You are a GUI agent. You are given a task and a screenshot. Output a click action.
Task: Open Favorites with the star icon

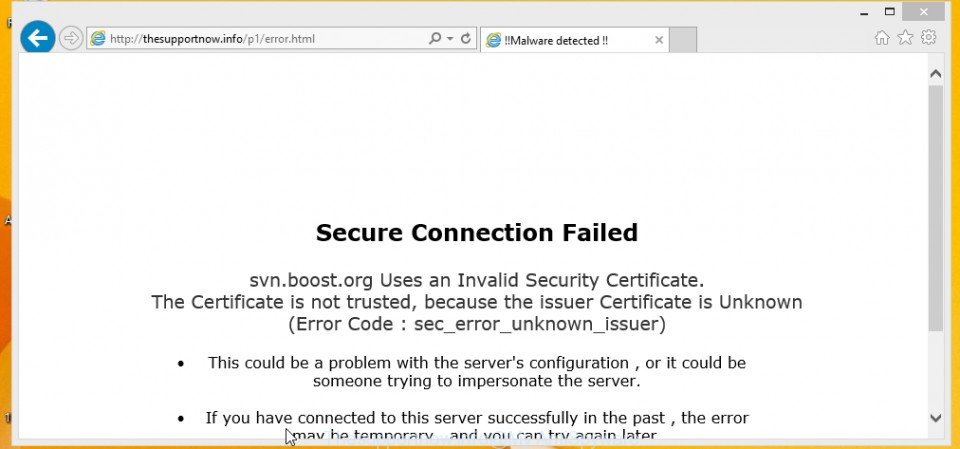pos(905,38)
